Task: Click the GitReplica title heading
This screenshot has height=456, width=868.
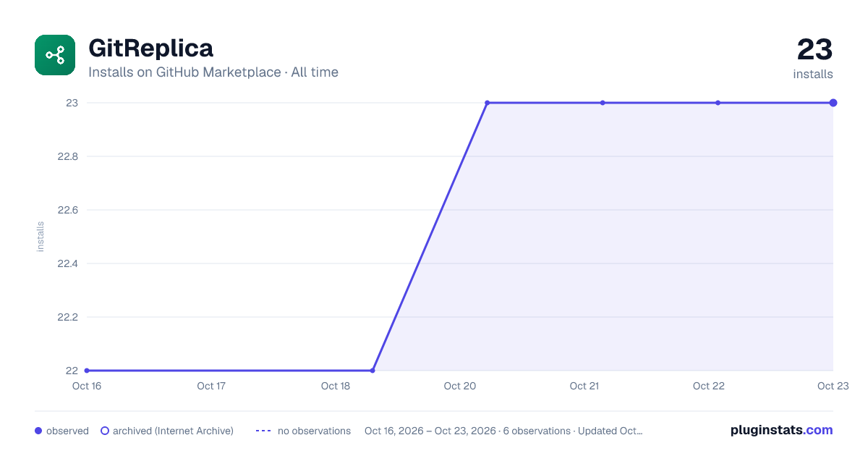Action: coord(150,48)
